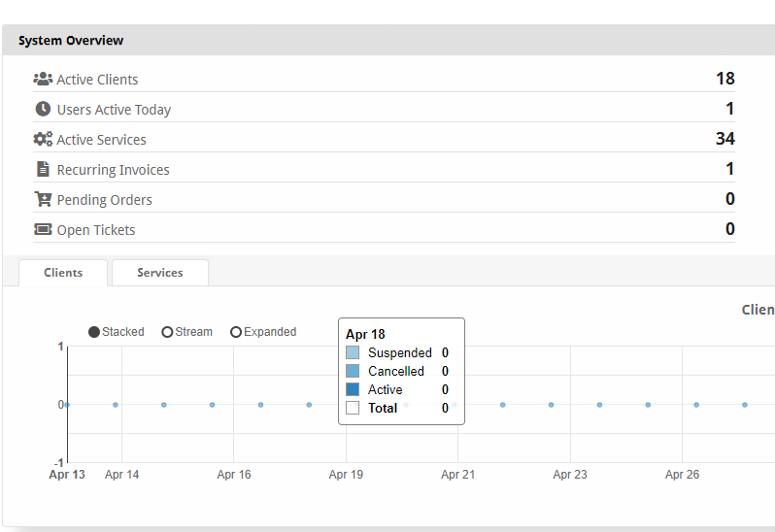Select the Stacked chart mode

tap(117, 332)
